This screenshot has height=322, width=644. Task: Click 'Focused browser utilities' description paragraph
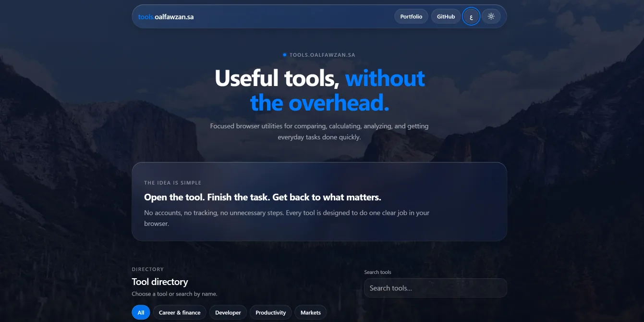point(319,131)
